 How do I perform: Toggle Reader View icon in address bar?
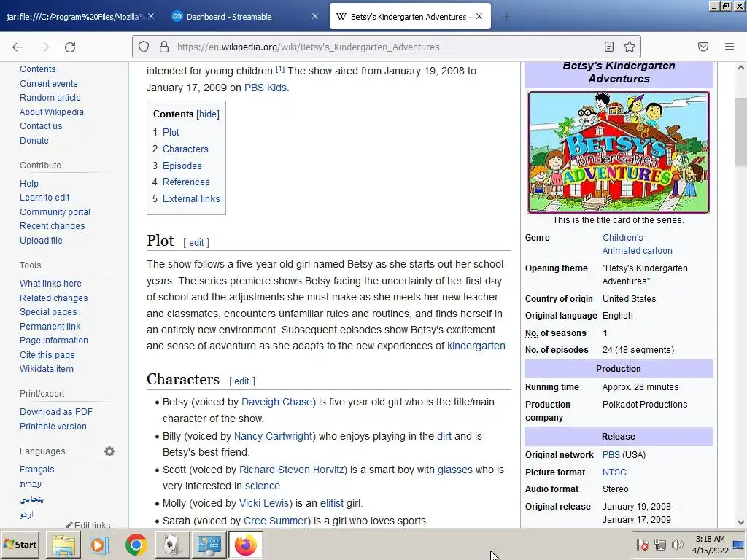coord(609,47)
